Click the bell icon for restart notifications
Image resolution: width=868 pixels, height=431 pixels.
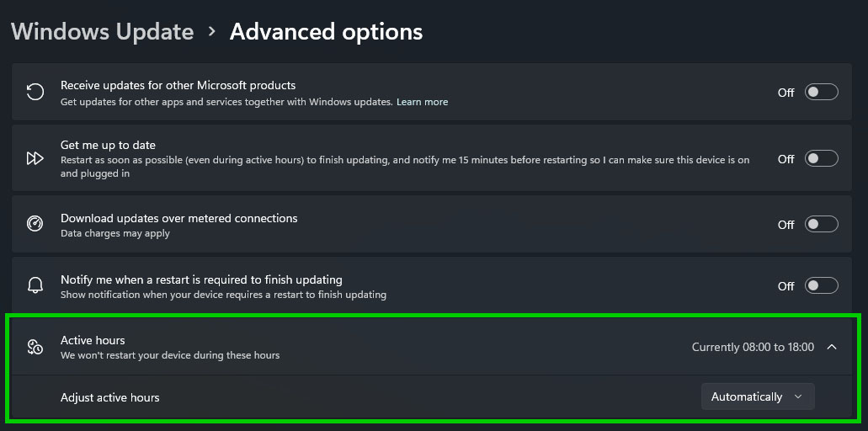tap(35, 285)
